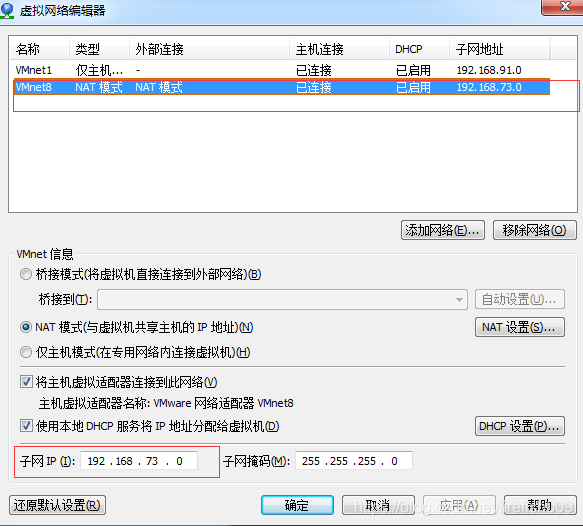Click the 主机连接 column header
Screen dimensions: 583x526
[x=339, y=49]
